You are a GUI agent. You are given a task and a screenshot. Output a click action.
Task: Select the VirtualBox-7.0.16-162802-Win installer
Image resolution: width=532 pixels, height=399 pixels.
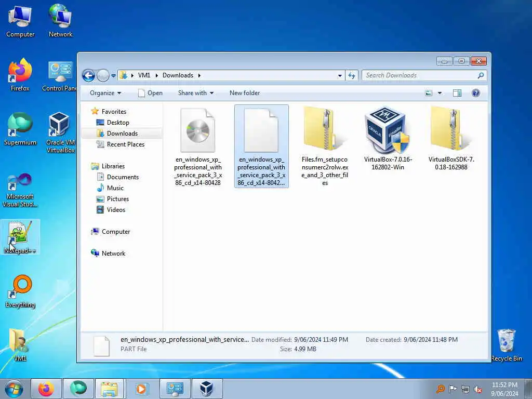388,139
